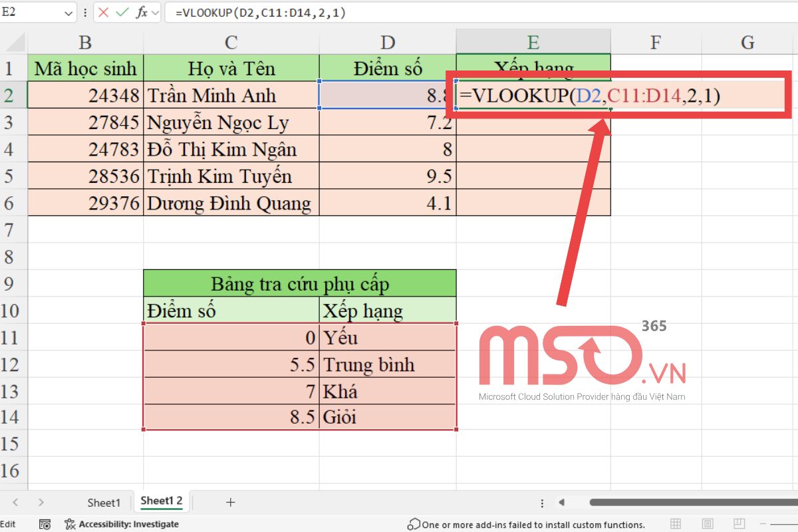Select column F header
Viewport: 798px width, 532px height.
(x=656, y=43)
